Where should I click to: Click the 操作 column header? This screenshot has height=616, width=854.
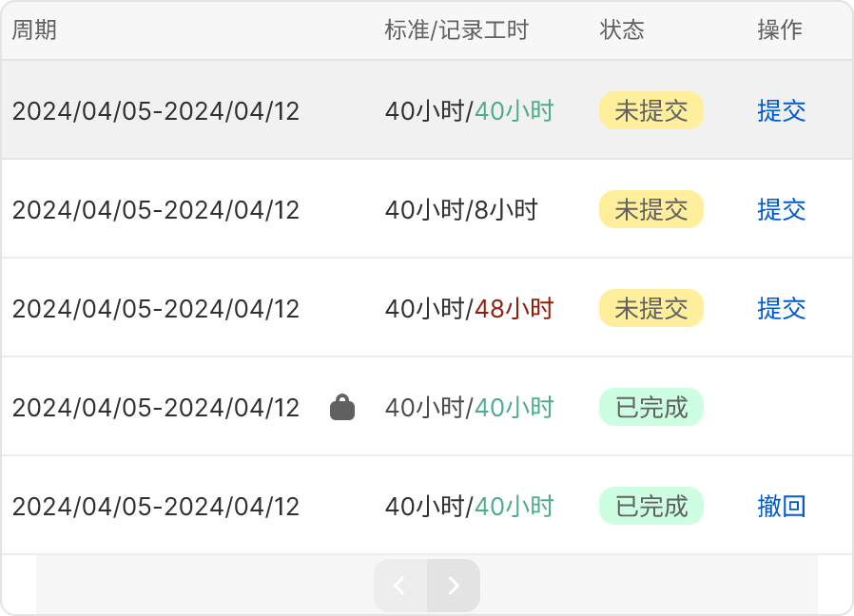780,30
